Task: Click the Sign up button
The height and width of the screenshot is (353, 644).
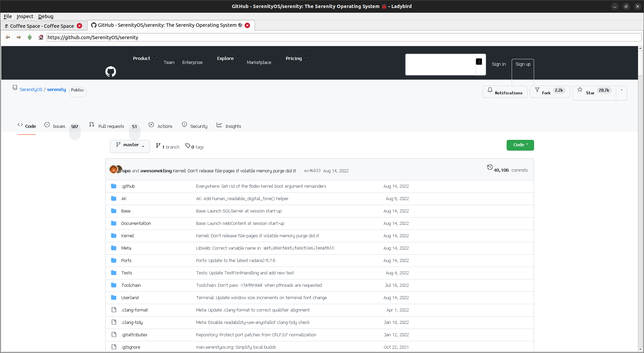Action: point(523,64)
